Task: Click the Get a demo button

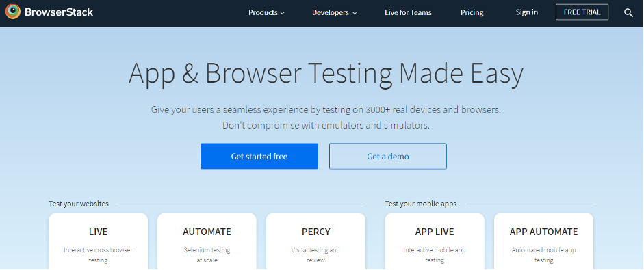Action: point(388,156)
